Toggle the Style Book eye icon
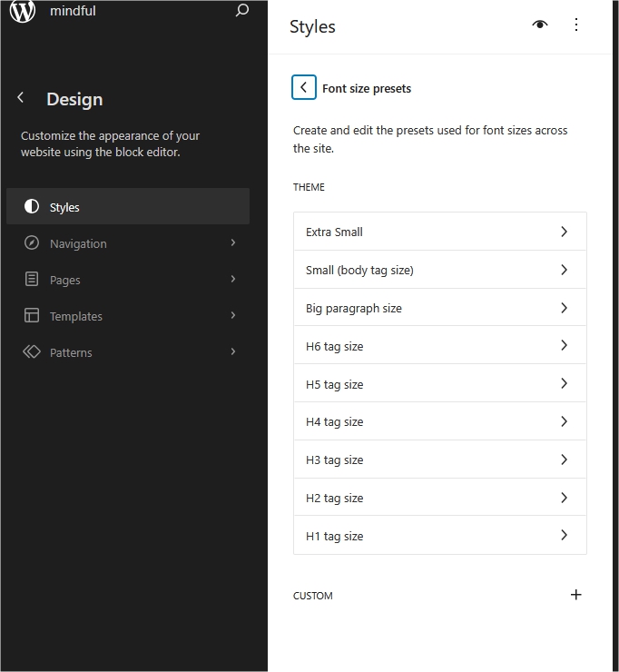The height and width of the screenshot is (672, 619). pos(540,25)
